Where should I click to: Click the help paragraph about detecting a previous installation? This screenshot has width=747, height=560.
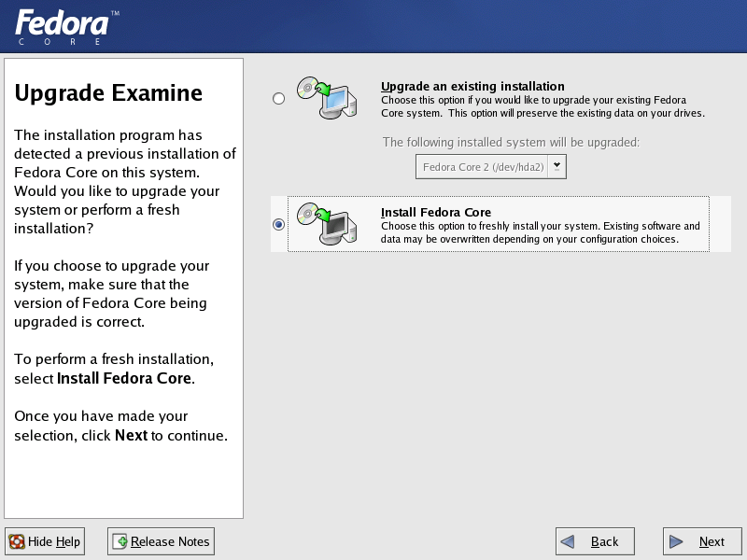125,181
